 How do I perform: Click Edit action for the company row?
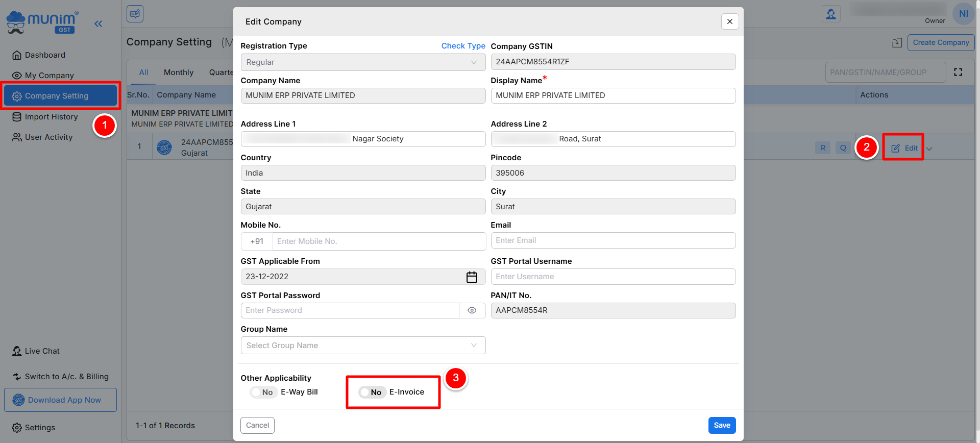coord(904,148)
